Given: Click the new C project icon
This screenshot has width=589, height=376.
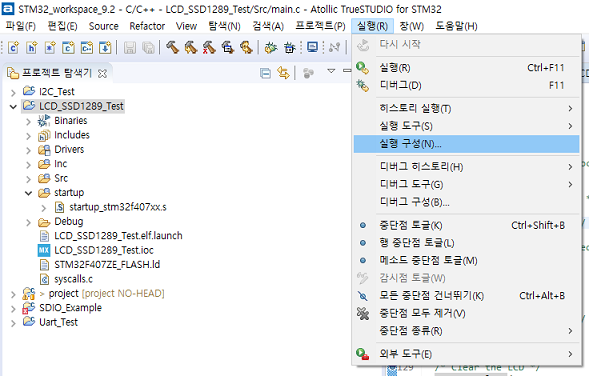Looking at the screenshot, I should [69, 48].
